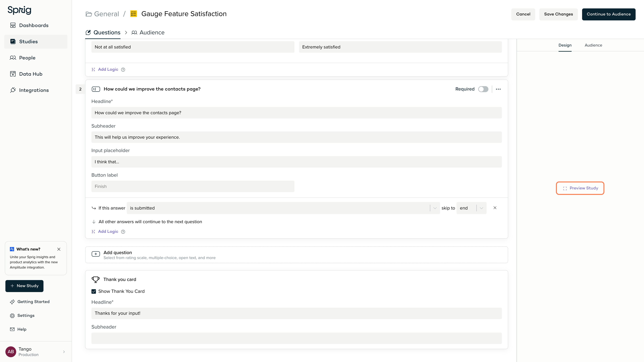Select the Questions step tab
Viewport: 644px width, 362px height.
pos(103,33)
